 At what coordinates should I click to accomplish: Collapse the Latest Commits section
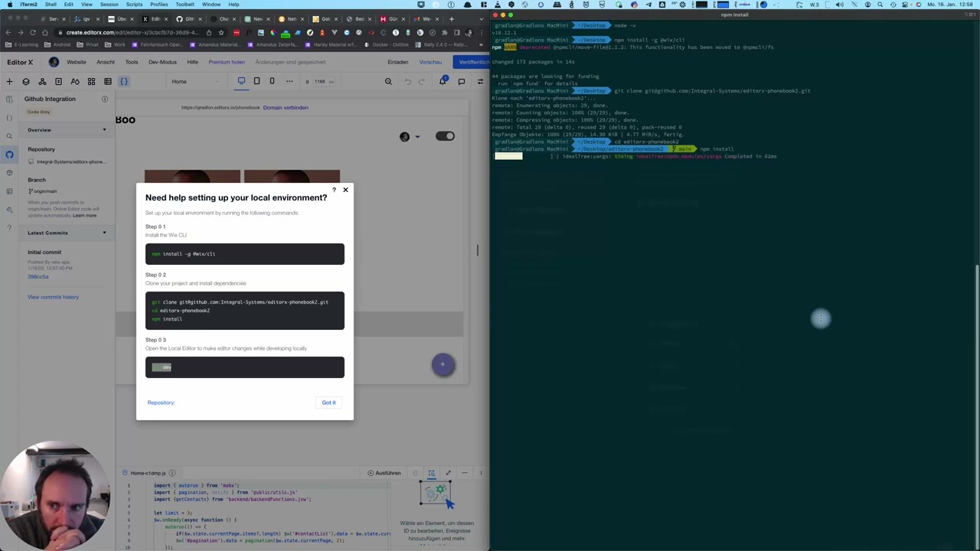tap(104, 233)
